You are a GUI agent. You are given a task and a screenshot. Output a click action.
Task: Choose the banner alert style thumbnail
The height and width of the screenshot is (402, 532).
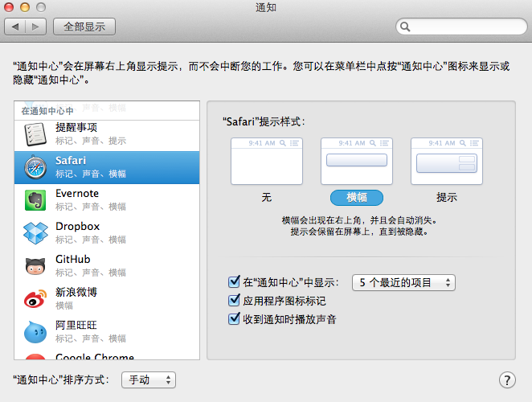click(357, 161)
